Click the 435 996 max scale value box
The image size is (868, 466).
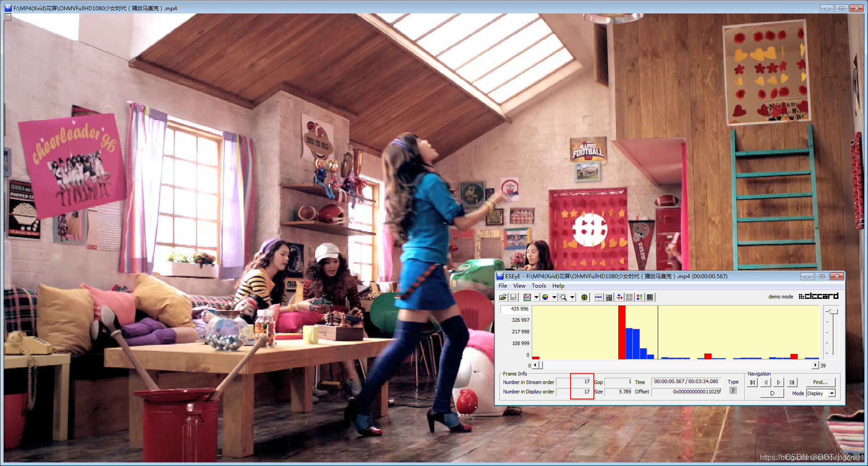[x=515, y=309]
